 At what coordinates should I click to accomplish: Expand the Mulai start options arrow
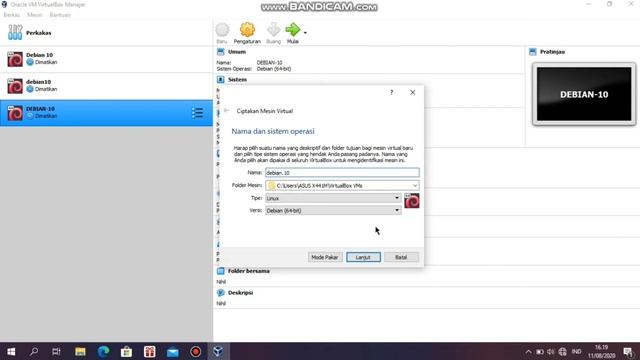[305, 33]
